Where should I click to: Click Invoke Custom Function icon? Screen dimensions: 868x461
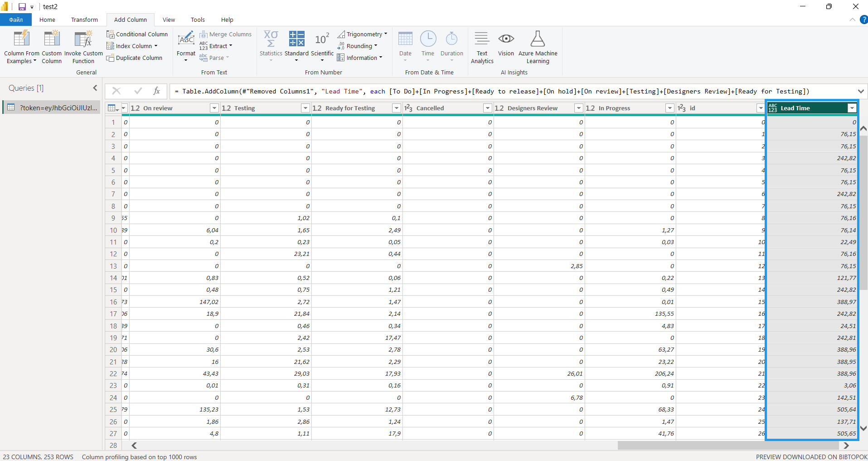(x=83, y=40)
